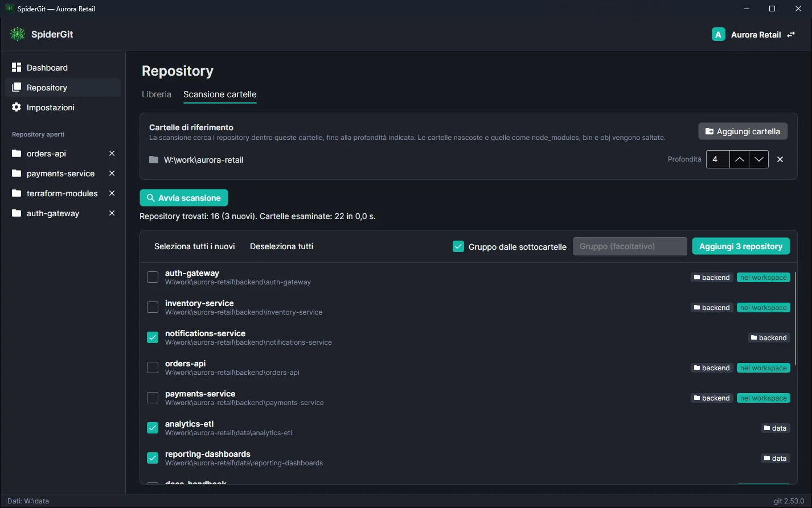
Task: Click the Aurora Retail avatar badge
Action: [x=718, y=35]
